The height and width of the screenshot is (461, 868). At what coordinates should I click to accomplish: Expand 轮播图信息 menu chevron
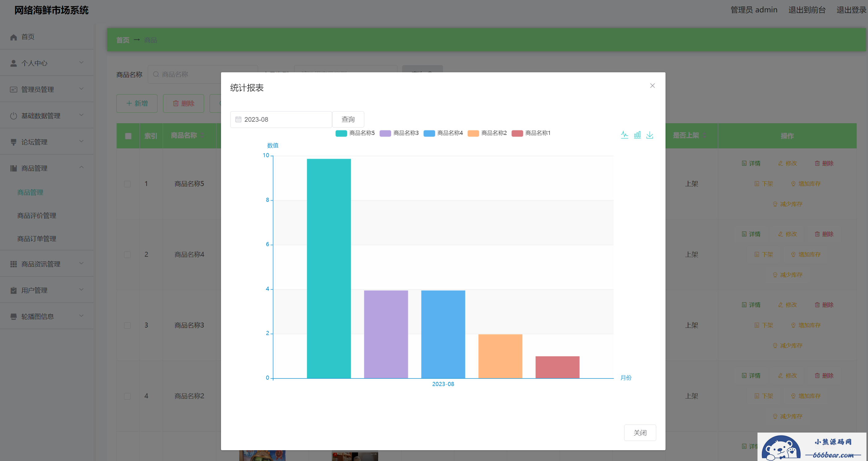click(81, 316)
